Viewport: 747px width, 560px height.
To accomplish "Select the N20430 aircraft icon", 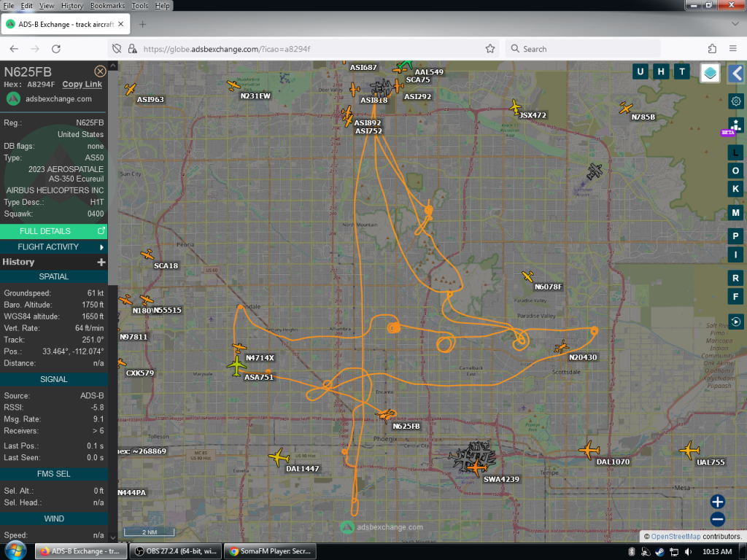I will [562, 346].
